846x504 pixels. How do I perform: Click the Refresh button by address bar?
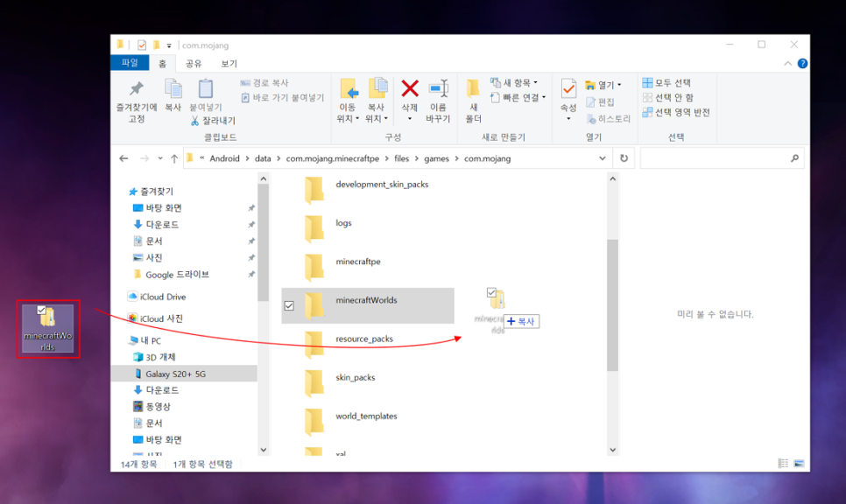click(x=624, y=158)
